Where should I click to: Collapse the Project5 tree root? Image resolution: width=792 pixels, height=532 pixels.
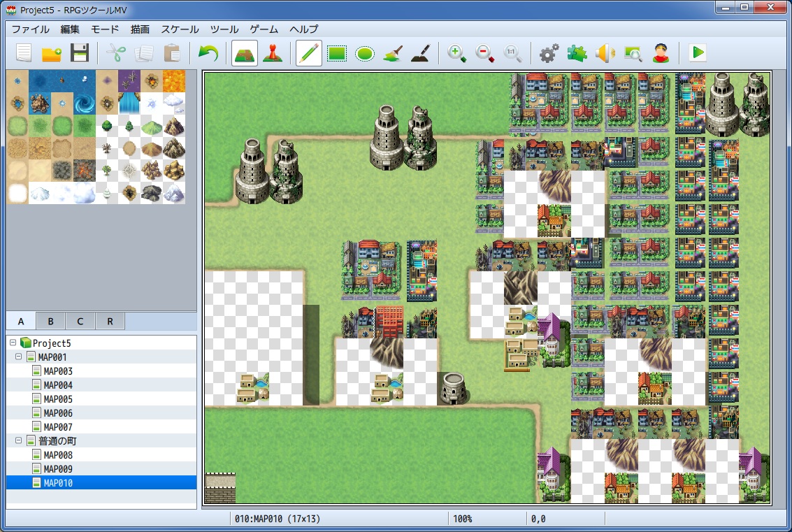(13, 343)
